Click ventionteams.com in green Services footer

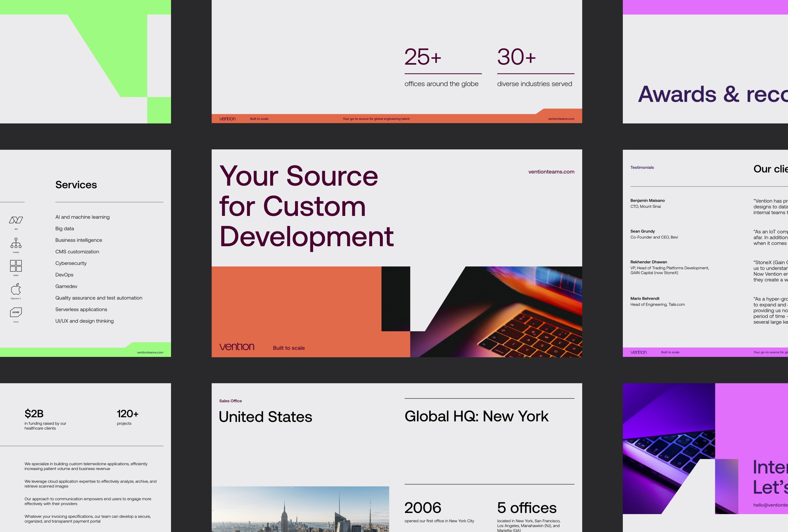point(150,352)
